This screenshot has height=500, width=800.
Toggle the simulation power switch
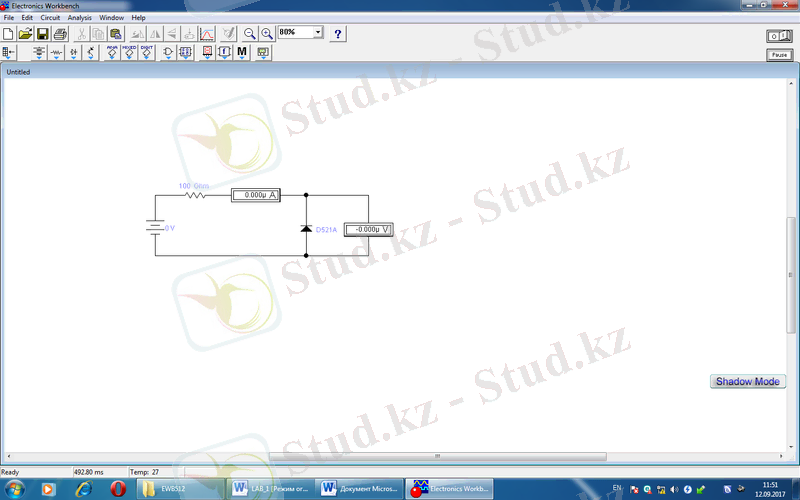click(780, 36)
